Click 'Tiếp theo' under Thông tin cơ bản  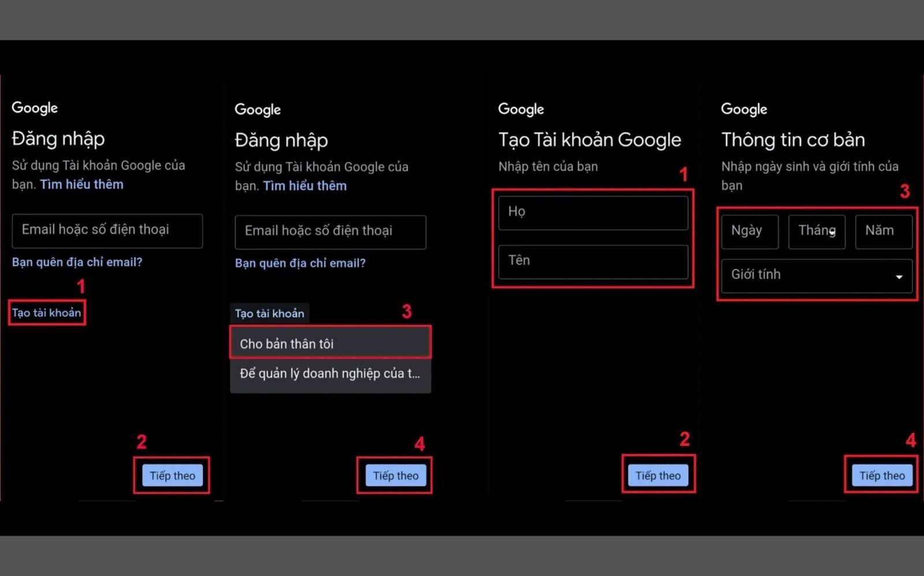882,476
